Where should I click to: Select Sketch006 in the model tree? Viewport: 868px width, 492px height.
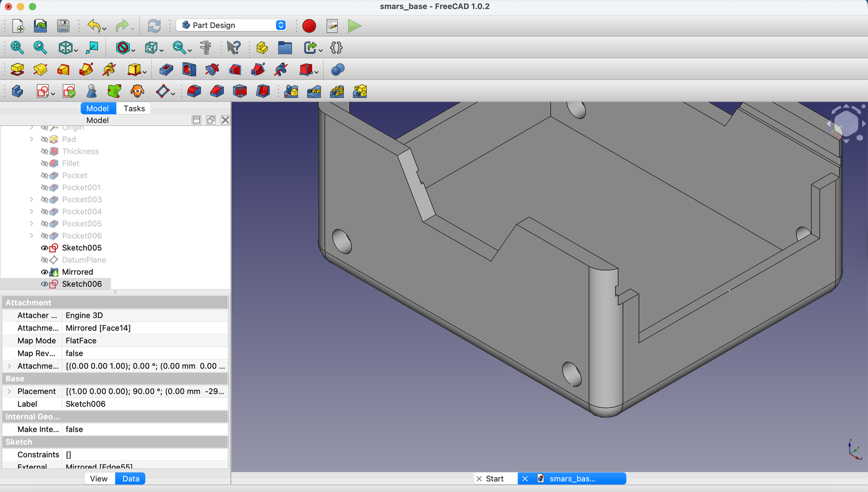[81, 284]
